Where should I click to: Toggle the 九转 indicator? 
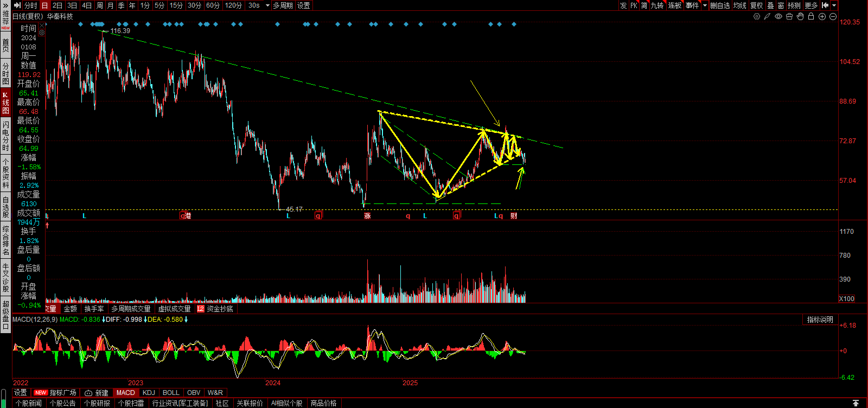(x=657, y=5)
